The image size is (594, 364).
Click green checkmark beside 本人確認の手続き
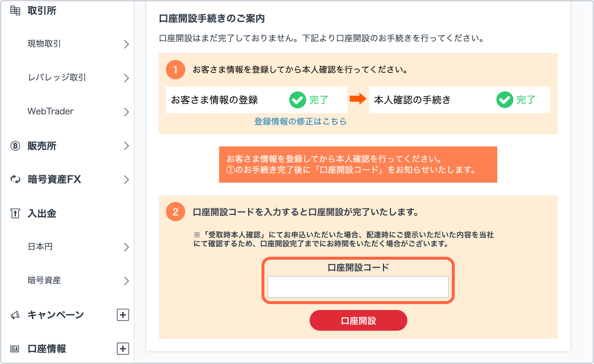click(x=505, y=100)
